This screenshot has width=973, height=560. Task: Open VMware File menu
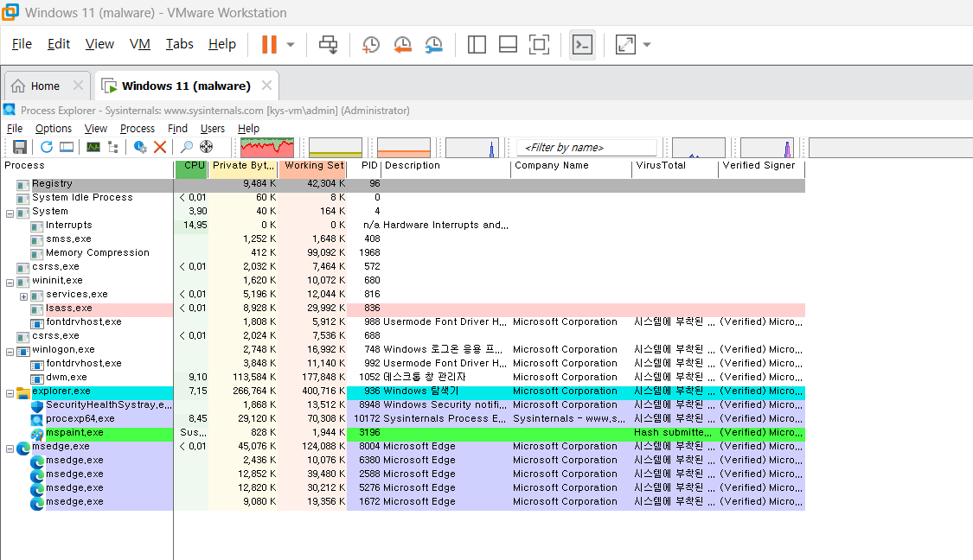[x=22, y=44]
